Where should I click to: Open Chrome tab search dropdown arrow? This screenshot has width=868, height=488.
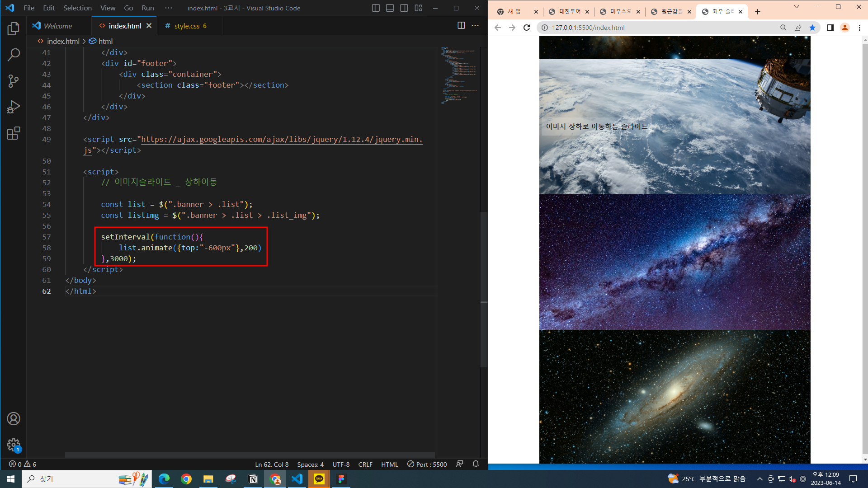tap(797, 7)
